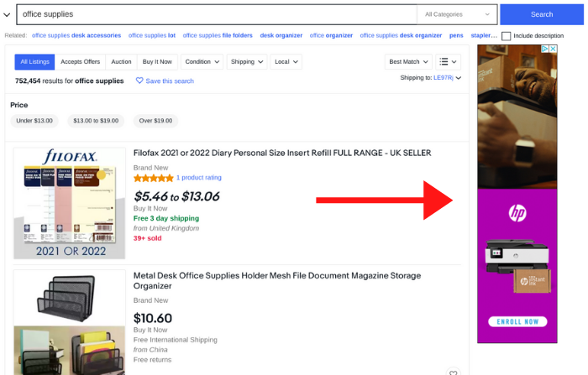Filter by price $13.00 to $19.00
This screenshot has height=375, width=588.
(96, 121)
